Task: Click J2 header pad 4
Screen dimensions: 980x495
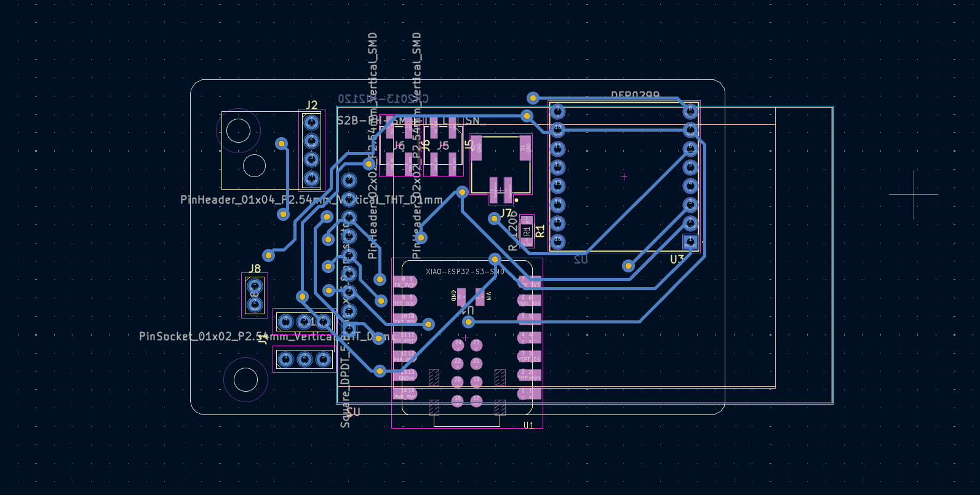Action: click(312, 178)
